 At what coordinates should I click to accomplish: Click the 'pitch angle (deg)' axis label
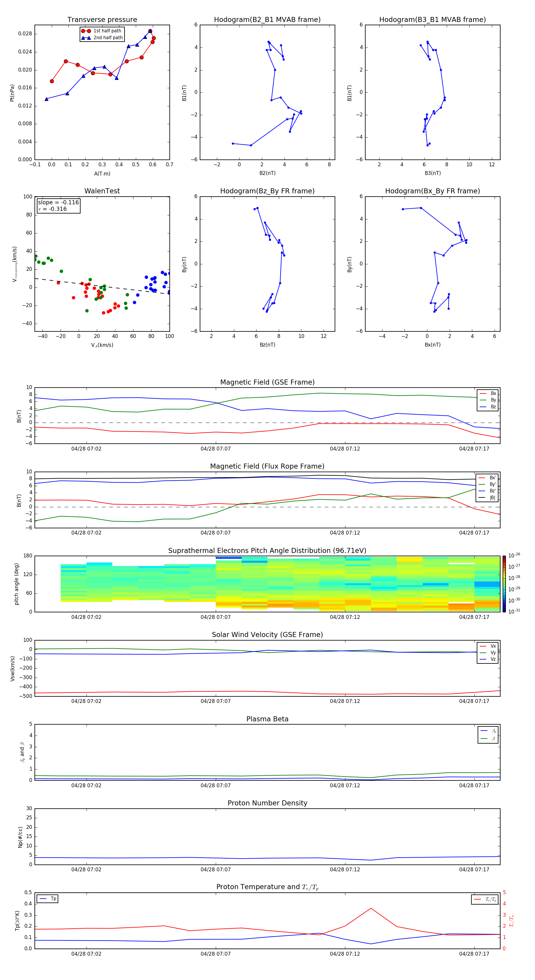point(16,584)
